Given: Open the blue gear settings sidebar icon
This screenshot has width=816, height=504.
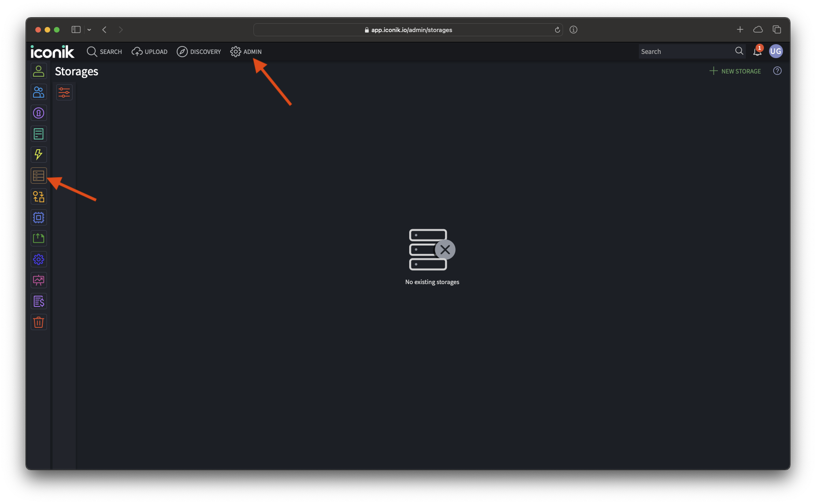Looking at the screenshot, I should [39, 259].
